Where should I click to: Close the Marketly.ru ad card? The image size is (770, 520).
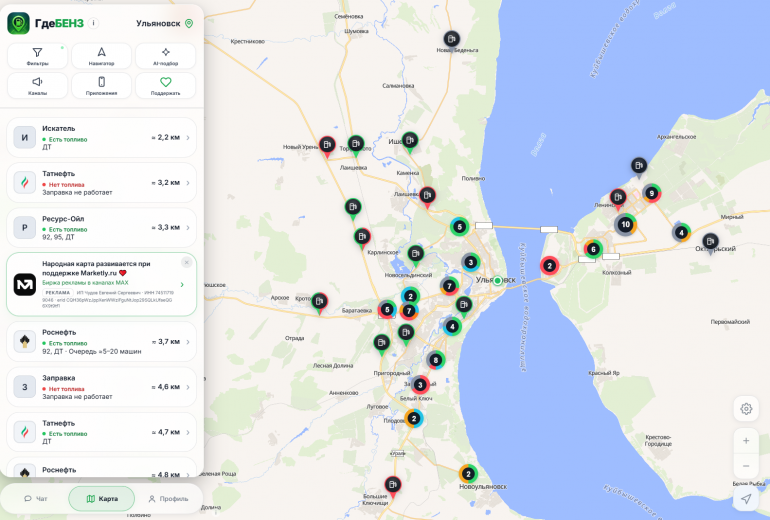click(187, 263)
